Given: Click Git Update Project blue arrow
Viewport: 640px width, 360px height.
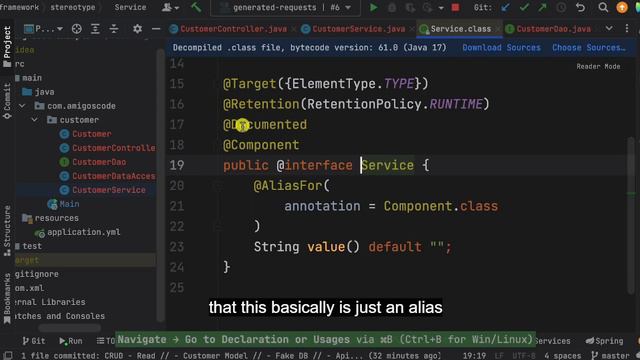Looking at the screenshot, I should pos(506,7).
